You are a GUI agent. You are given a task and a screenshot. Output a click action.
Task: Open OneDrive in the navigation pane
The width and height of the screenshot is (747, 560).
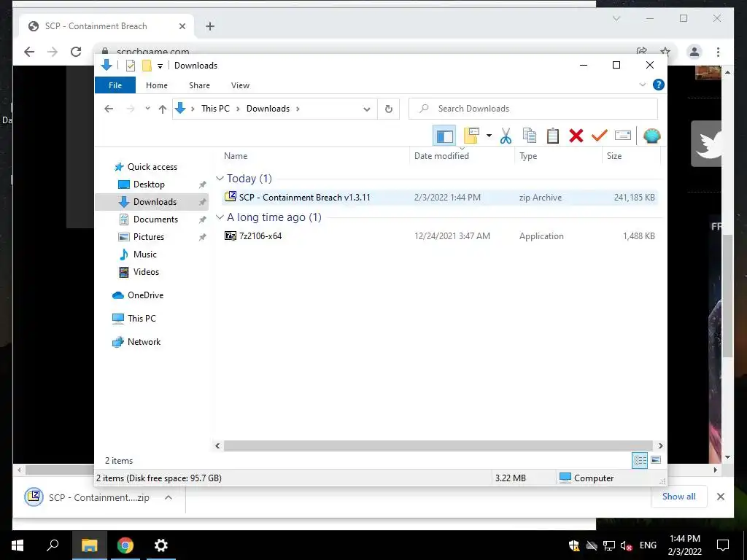[x=145, y=295]
